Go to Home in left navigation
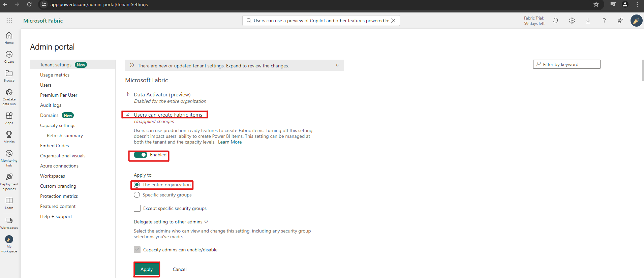Screen dimensions: 644x278 (9, 38)
